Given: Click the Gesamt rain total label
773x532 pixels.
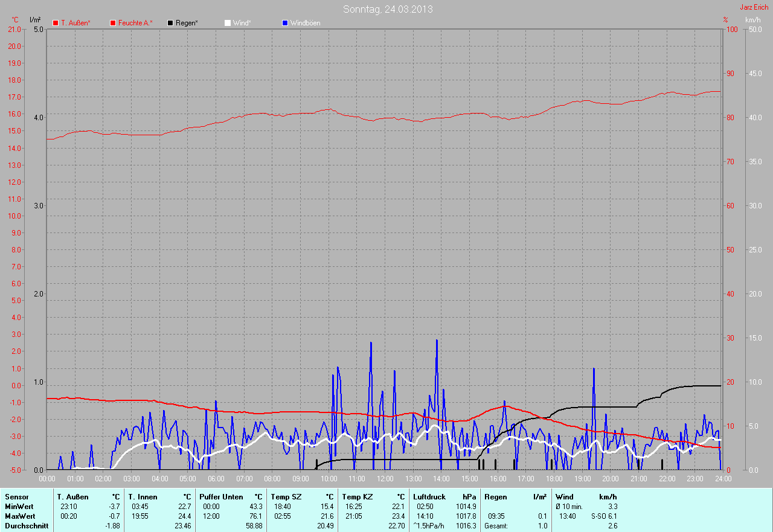Looking at the screenshot, I should pos(496,525).
